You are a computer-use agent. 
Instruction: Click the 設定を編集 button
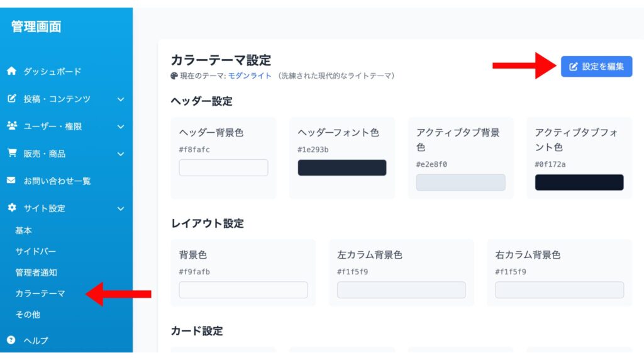(596, 66)
